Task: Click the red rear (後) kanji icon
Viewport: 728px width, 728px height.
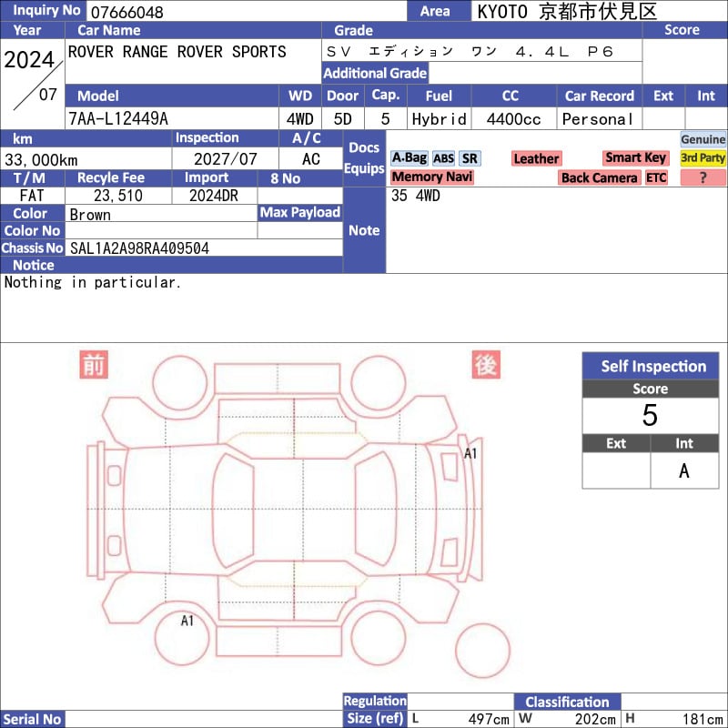Action: pyautogui.click(x=485, y=364)
